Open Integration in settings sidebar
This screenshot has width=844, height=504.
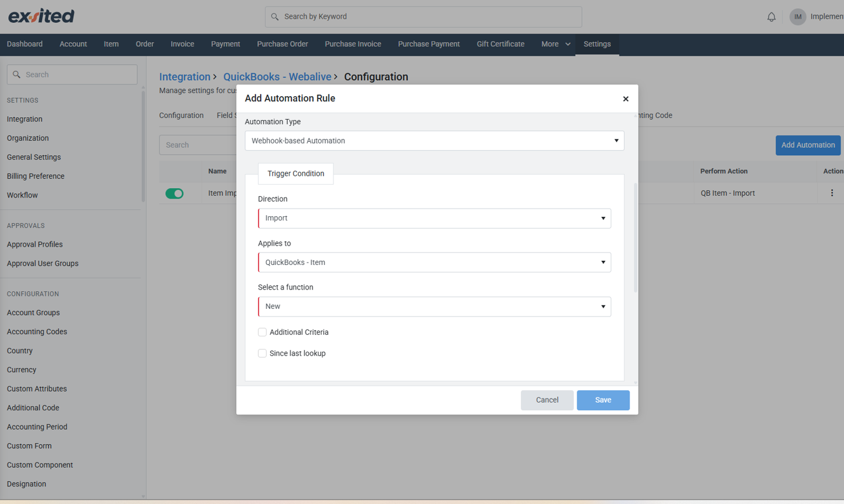25,119
